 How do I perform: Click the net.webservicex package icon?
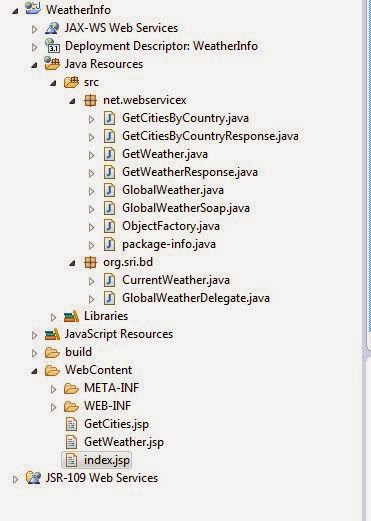[90, 100]
